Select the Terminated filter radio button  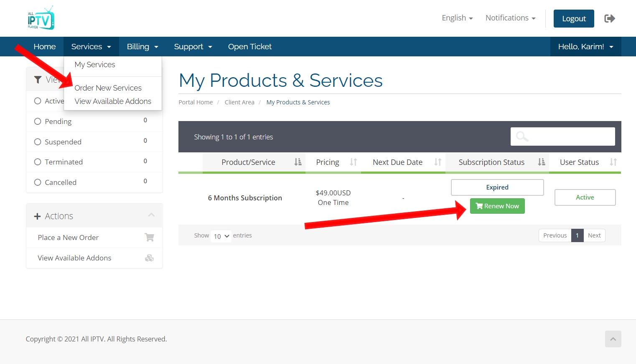38,162
